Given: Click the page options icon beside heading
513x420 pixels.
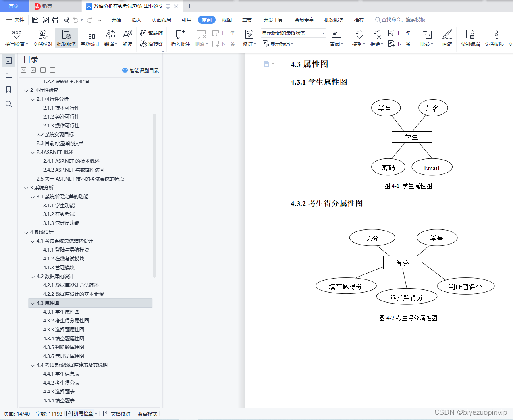Looking at the screenshot, I should click(268, 64).
